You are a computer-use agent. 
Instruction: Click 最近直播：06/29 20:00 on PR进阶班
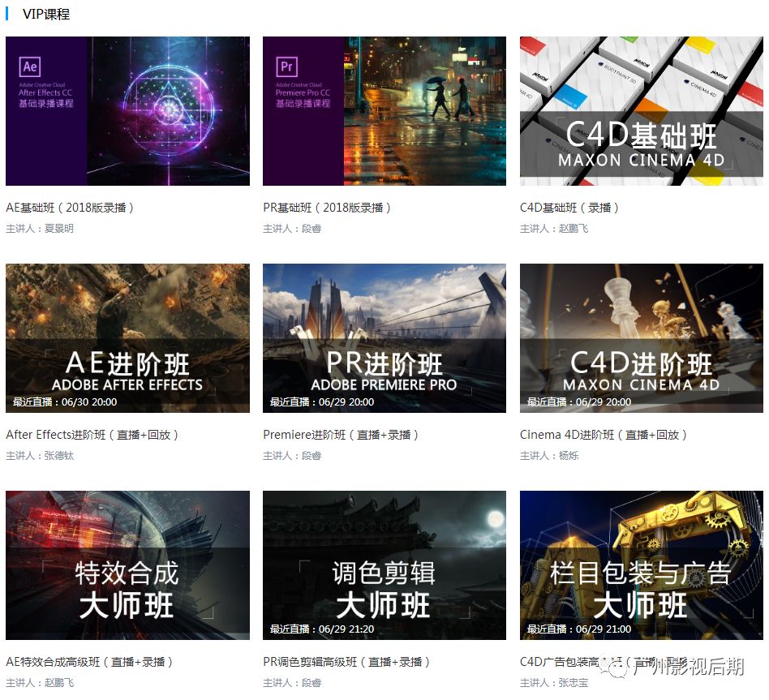tap(322, 402)
